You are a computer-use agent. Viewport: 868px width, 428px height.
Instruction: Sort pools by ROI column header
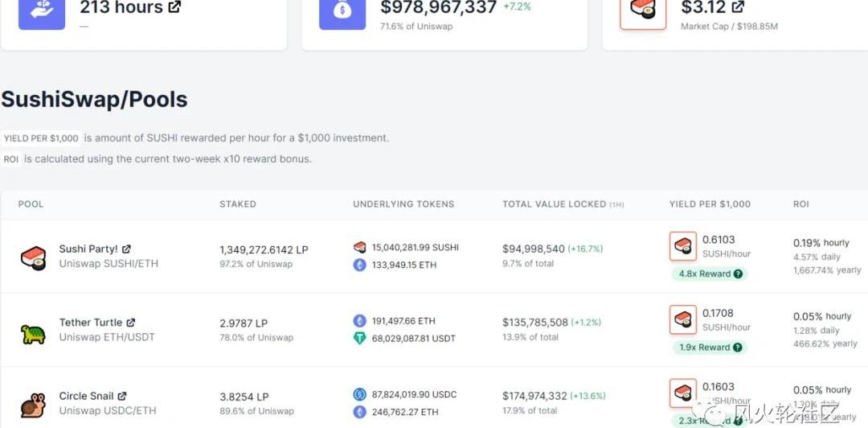800,204
